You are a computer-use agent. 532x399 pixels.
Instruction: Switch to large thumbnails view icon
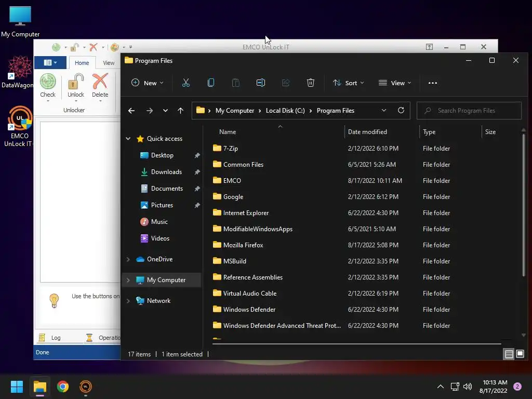[x=520, y=354]
